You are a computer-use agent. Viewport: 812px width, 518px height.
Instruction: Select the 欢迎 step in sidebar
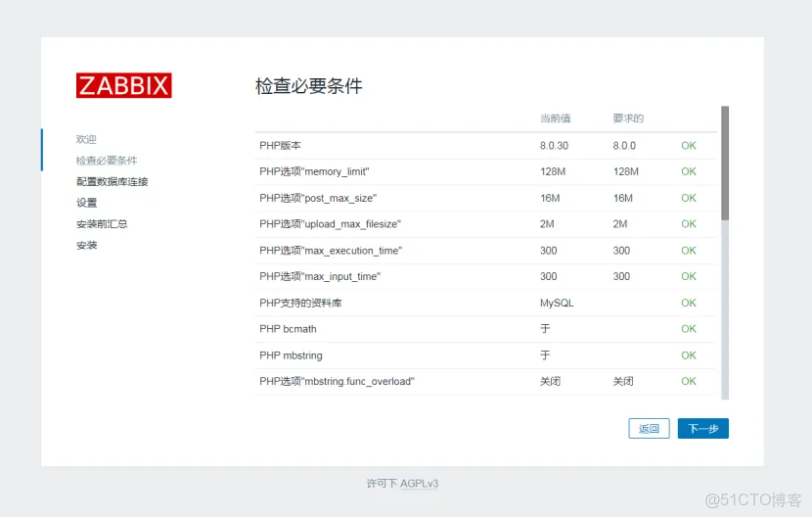click(86, 139)
